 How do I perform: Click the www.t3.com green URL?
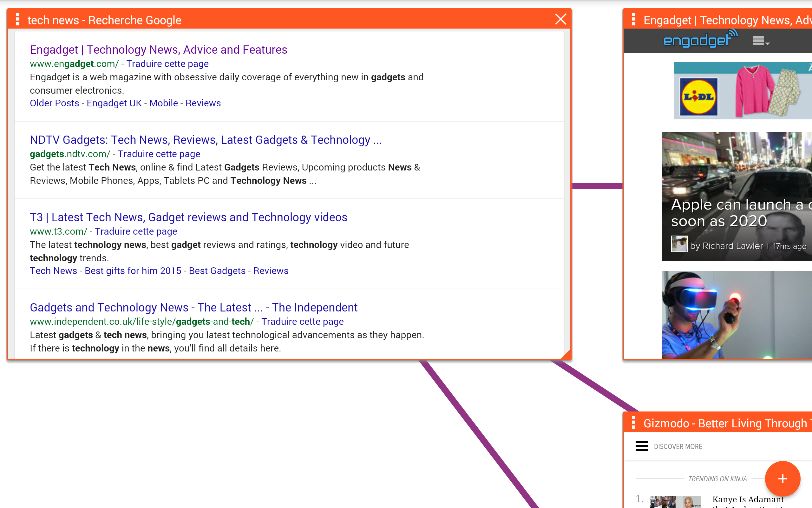(58, 231)
